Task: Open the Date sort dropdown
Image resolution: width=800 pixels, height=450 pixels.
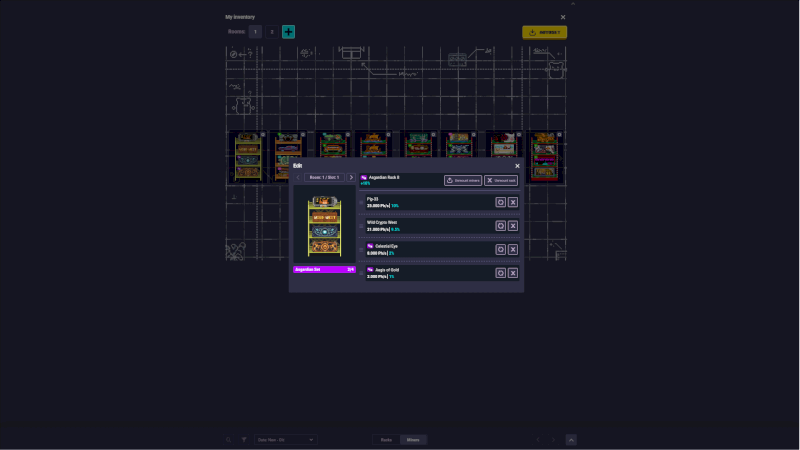Action: tap(285, 439)
